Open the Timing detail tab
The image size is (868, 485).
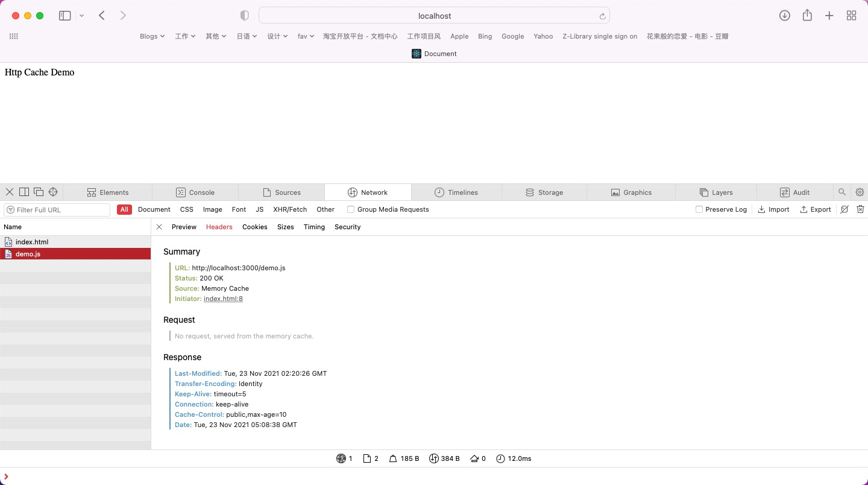(314, 227)
